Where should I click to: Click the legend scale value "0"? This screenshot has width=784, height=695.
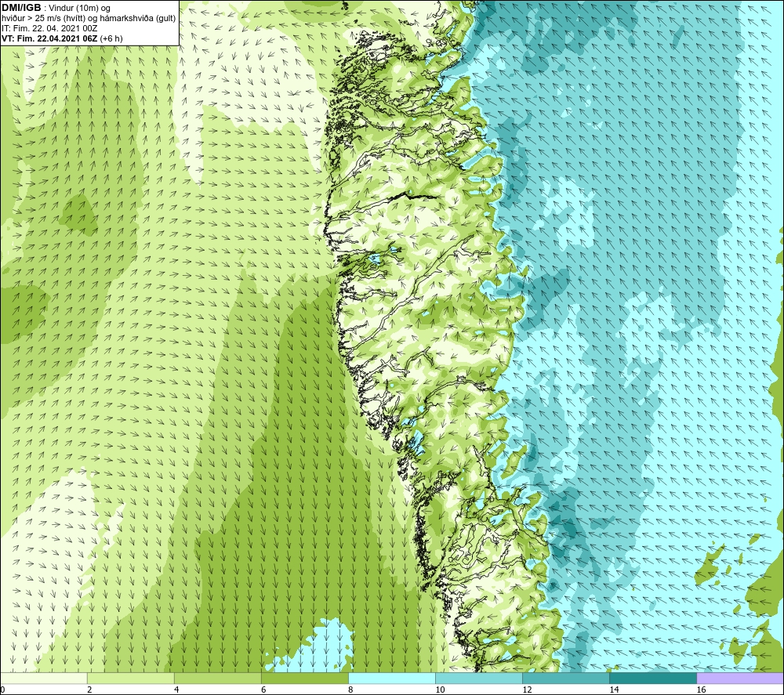pyautogui.click(x=2, y=690)
